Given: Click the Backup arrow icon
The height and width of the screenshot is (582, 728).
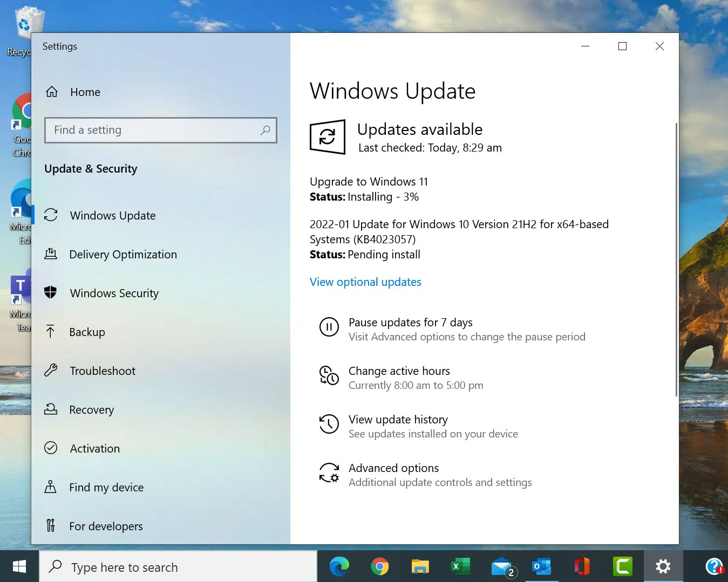Looking at the screenshot, I should [x=51, y=332].
